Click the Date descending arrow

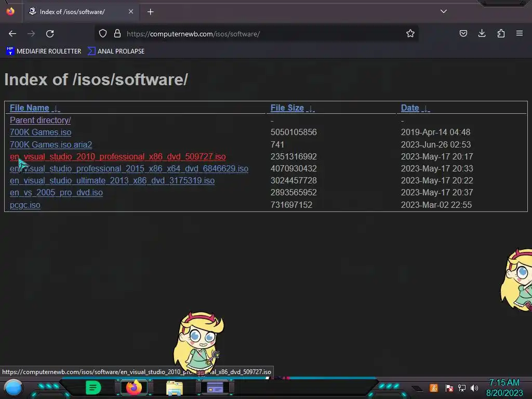pos(426,109)
